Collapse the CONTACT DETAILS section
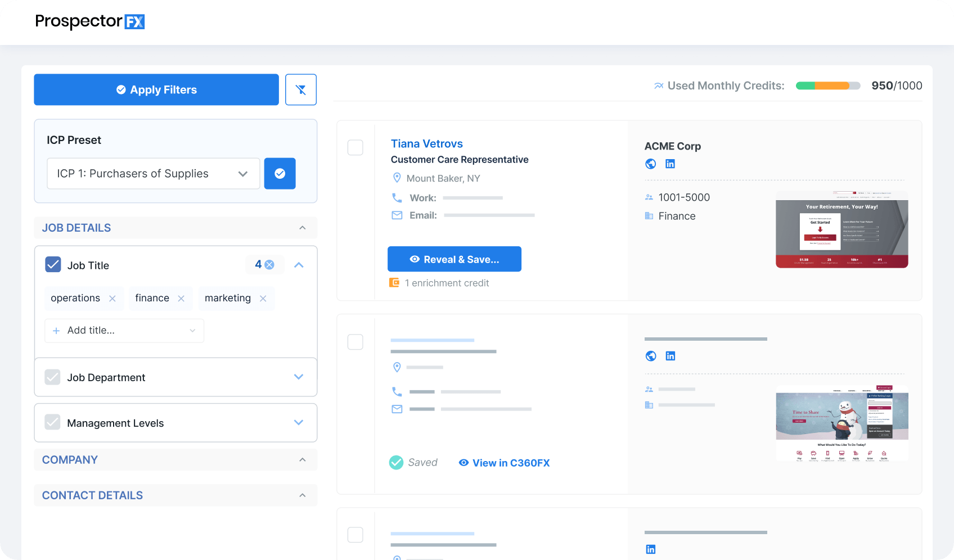This screenshot has width=954, height=560. point(302,495)
